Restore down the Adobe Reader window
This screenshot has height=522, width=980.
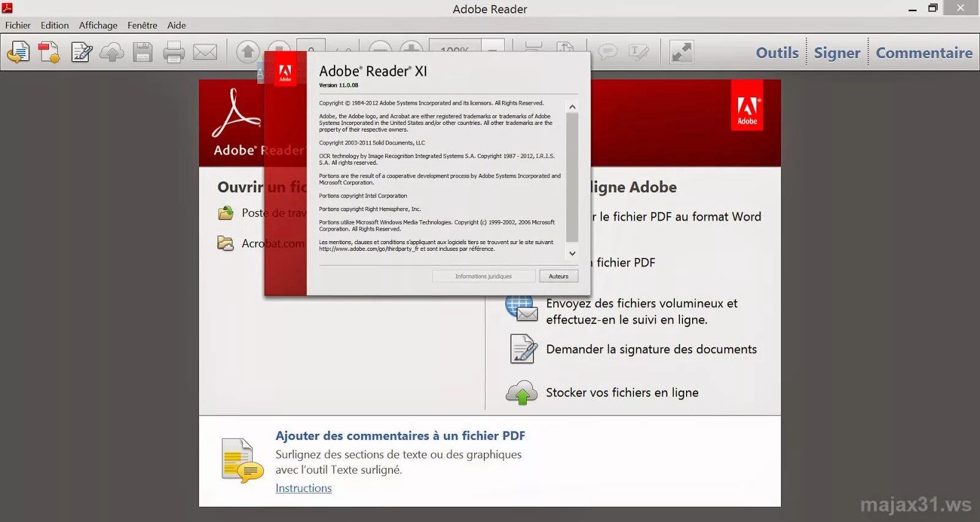(933, 8)
